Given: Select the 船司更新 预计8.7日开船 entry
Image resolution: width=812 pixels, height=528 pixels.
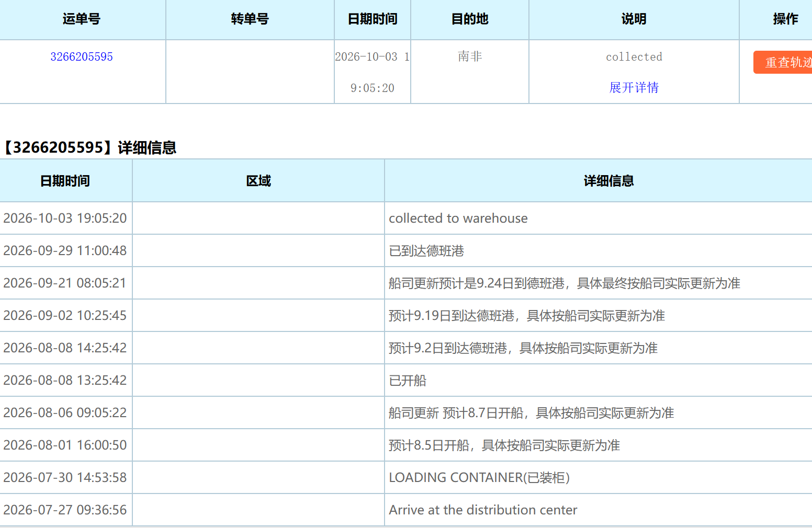Looking at the screenshot, I should tap(532, 412).
